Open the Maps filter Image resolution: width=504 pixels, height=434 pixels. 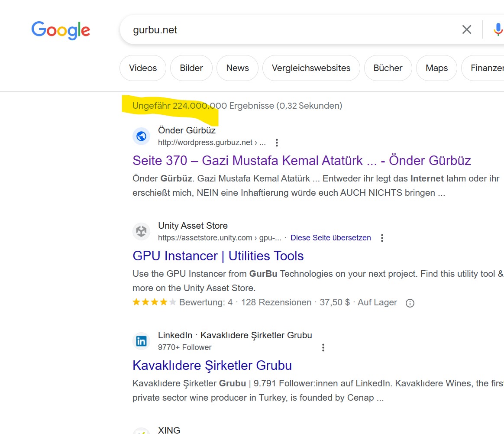click(x=436, y=68)
